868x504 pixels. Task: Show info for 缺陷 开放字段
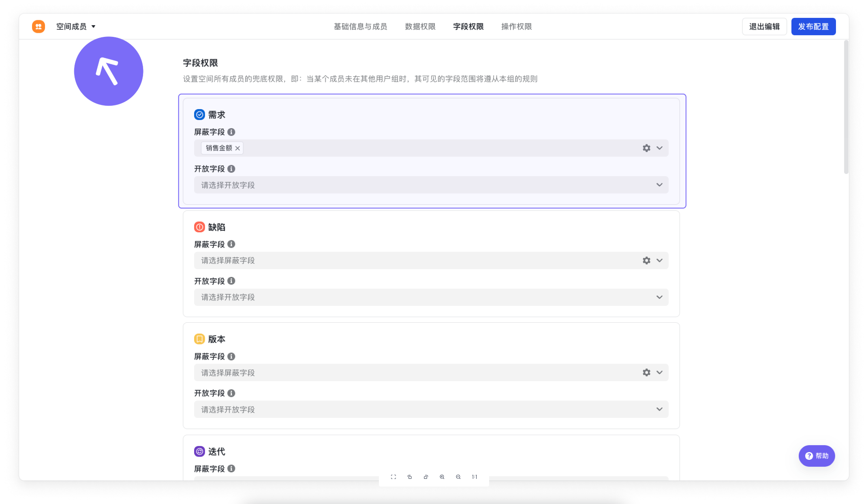[x=231, y=281]
